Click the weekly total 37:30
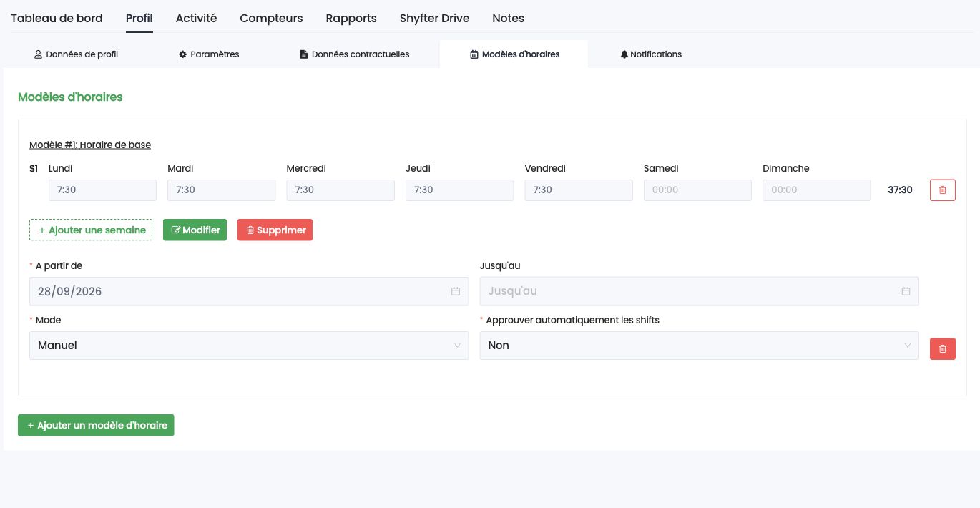Screen dimensions: 980x508 point(900,190)
